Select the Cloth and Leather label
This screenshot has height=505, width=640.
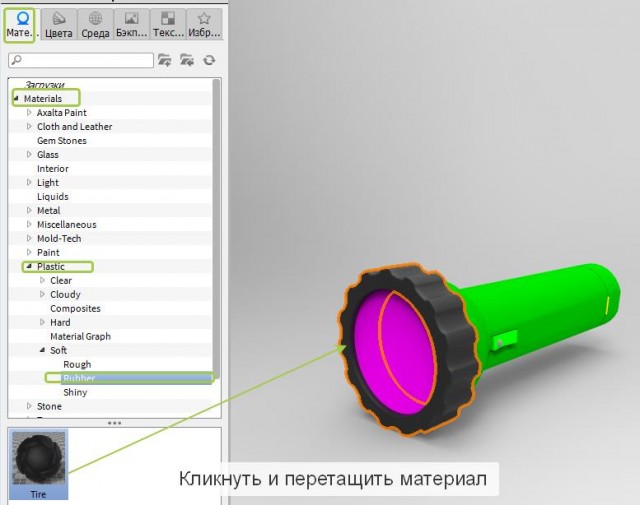[74, 127]
